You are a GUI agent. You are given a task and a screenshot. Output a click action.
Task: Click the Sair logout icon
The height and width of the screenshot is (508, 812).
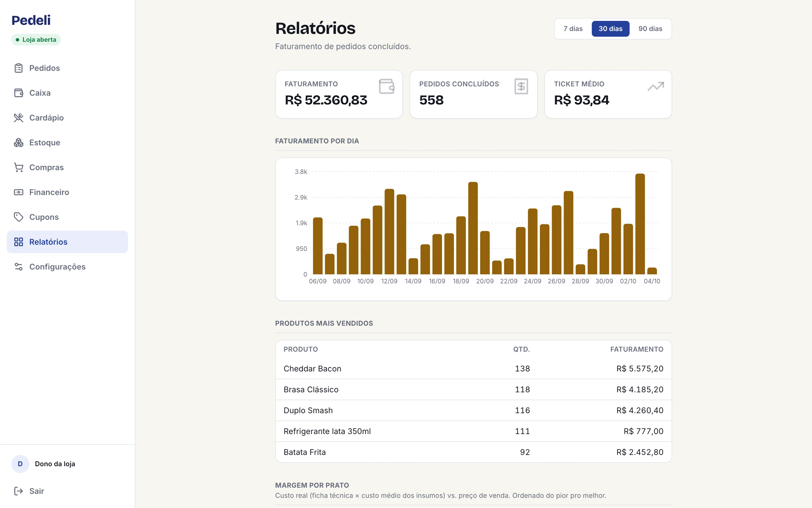tap(18, 491)
